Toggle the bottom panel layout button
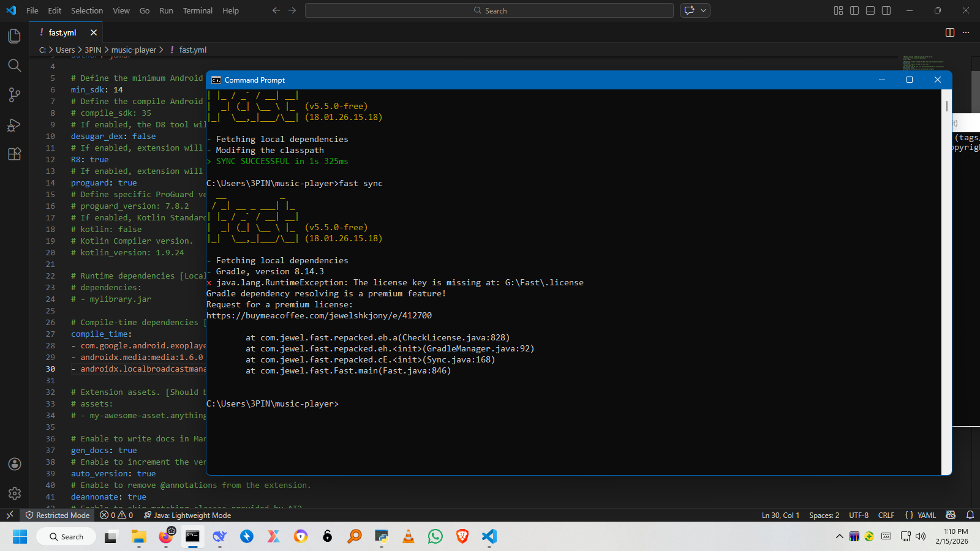The height and width of the screenshot is (551, 980). 870,10
